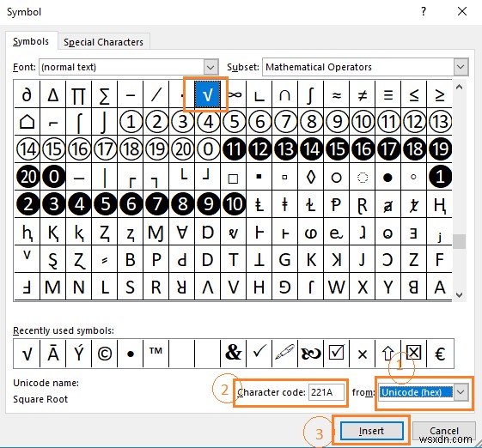The width and height of the screenshot is (482, 448).
Task: Switch to the Special Characters tab
Action: pos(104,42)
